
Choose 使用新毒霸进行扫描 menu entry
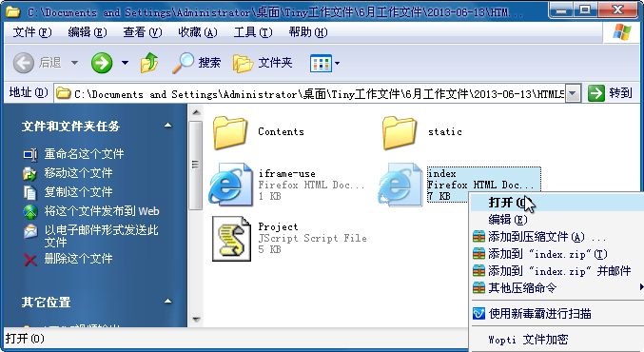557,314
